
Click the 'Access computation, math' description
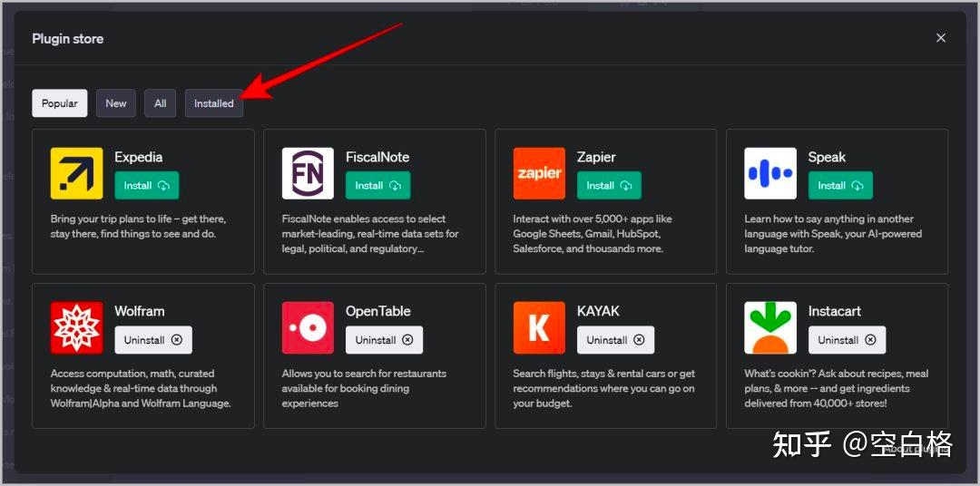click(141, 389)
